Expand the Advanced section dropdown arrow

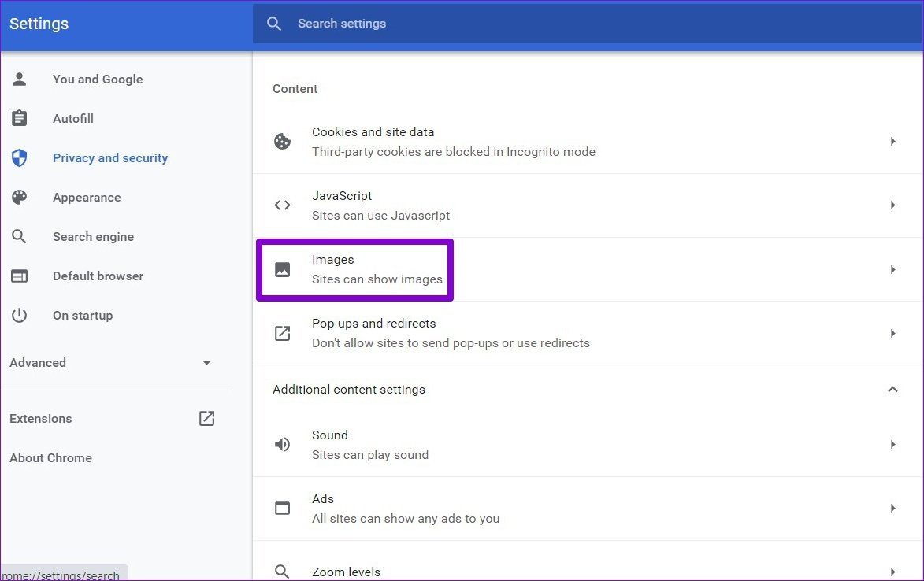pos(207,363)
